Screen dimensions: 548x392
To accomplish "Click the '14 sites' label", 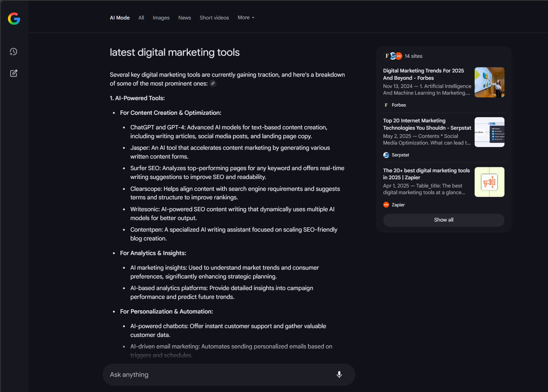I will click(x=413, y=56).
